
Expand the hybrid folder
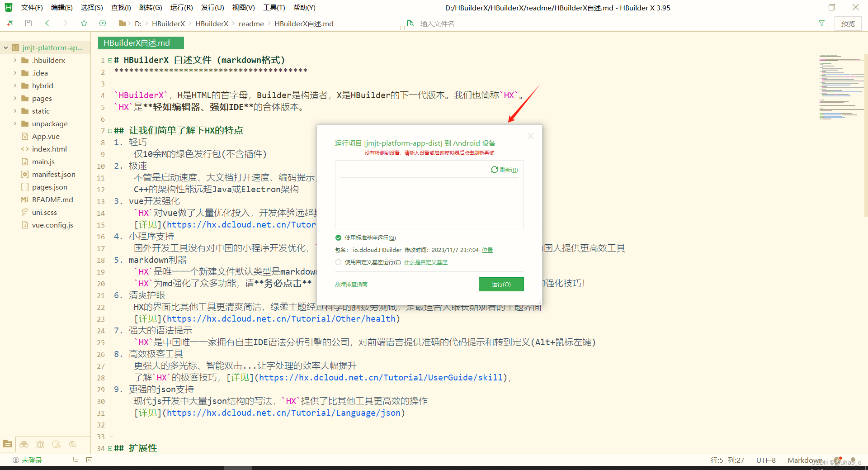[x=15, y=85]
